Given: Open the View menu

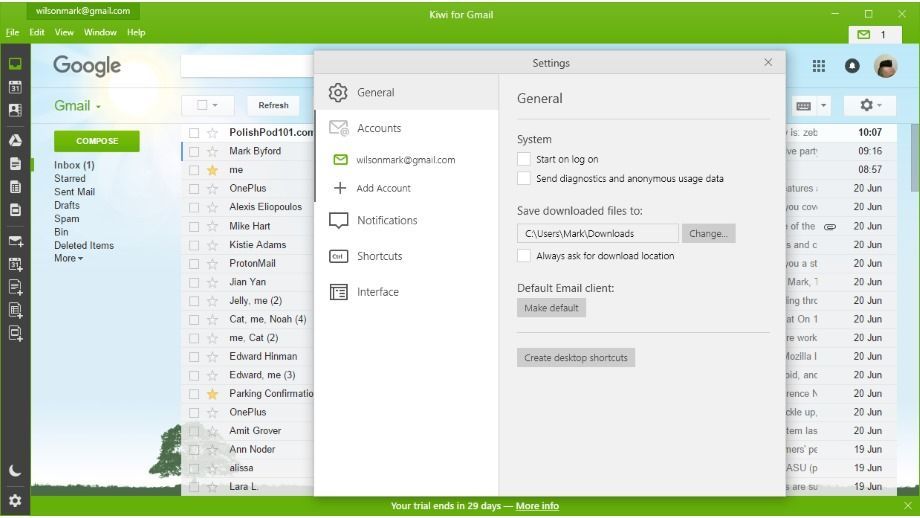Looking at the screenshot, I should tap(64, 32).
